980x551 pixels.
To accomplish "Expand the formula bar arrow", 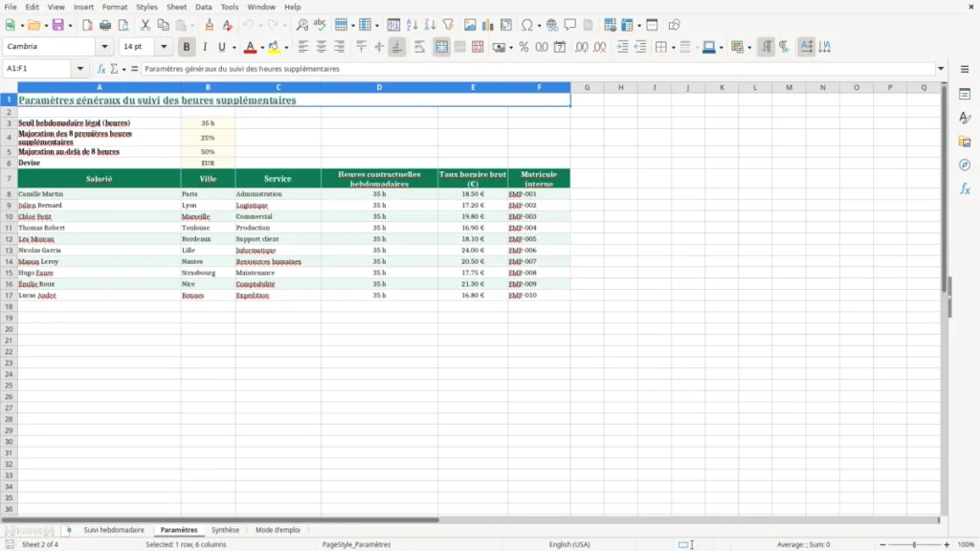I will (941, 68).
